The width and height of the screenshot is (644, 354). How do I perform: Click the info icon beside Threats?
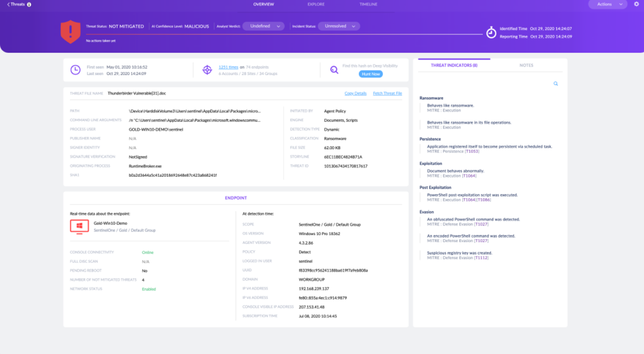point(28,4)
